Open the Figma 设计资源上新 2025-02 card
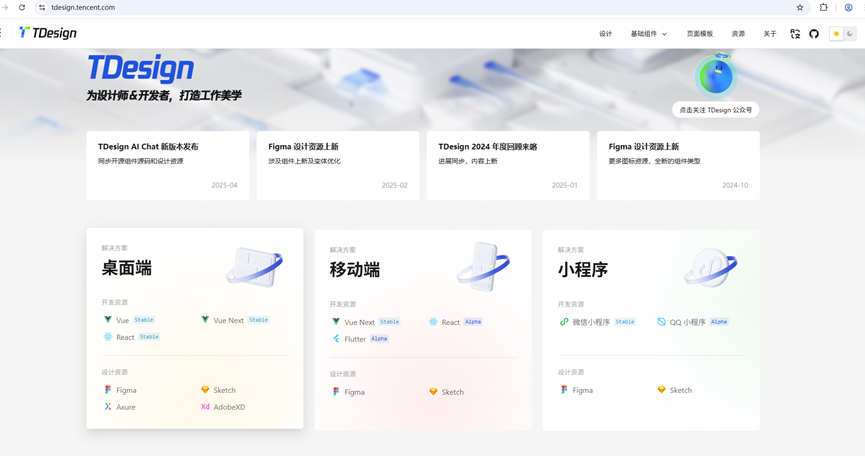The width and height of the screenshot is (865, 456). [x=338, y=165]
